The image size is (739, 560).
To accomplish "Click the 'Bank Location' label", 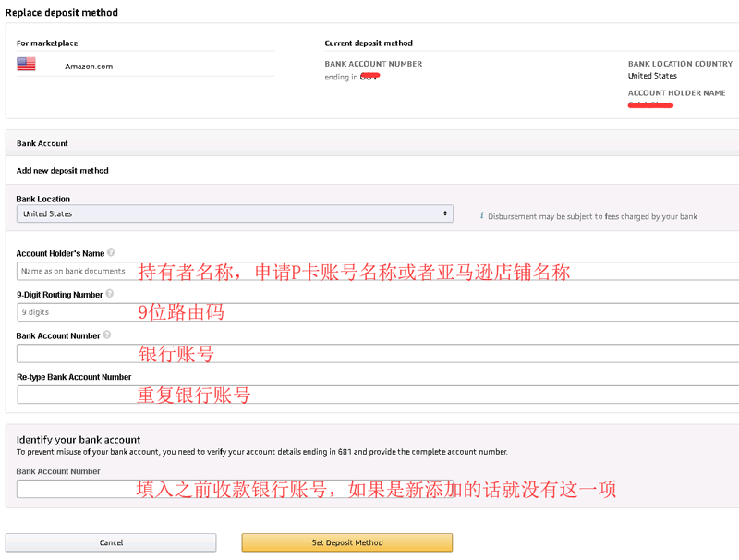I will click(42, 199).
